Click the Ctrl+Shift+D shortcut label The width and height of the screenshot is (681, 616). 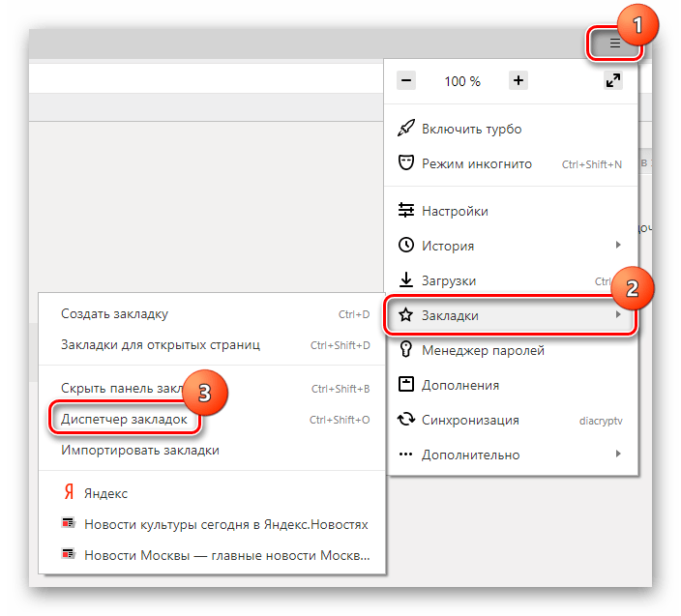(x=340, y=345)
